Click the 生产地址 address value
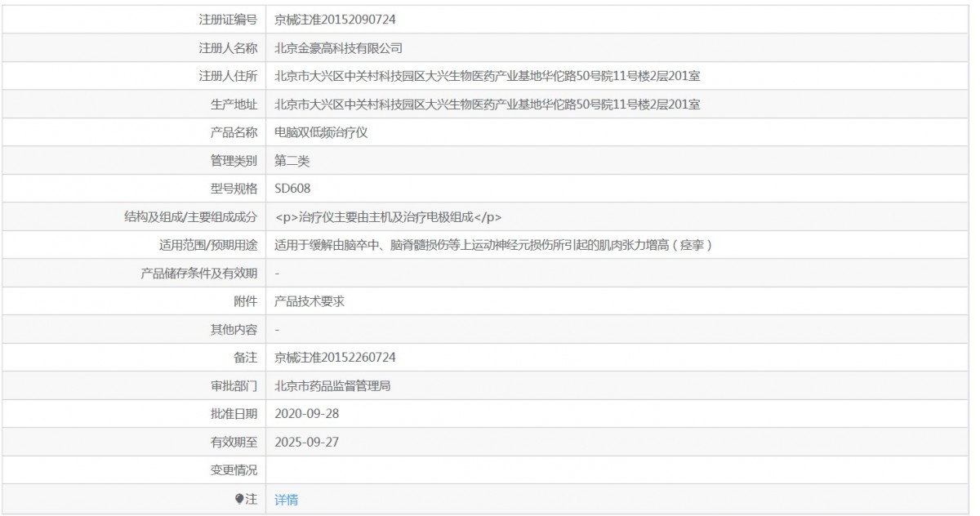This screenshot has height=516, width=980. [488, 104]
